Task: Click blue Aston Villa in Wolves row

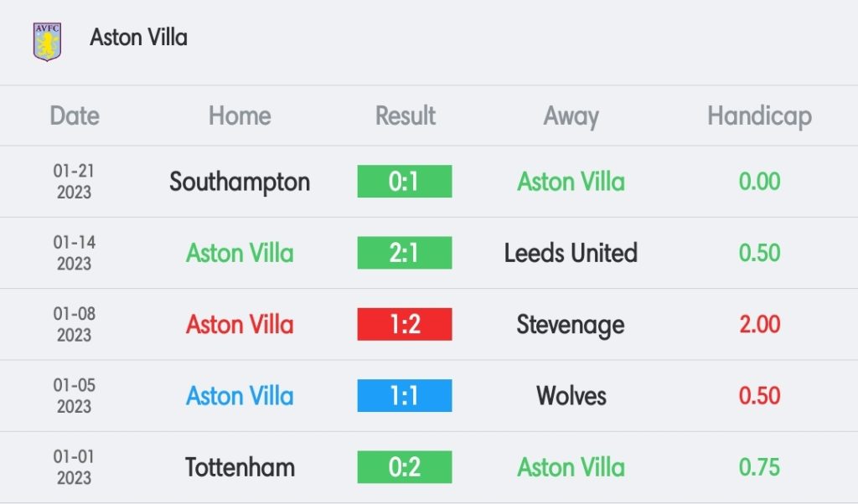Action: tap(240, 396)
